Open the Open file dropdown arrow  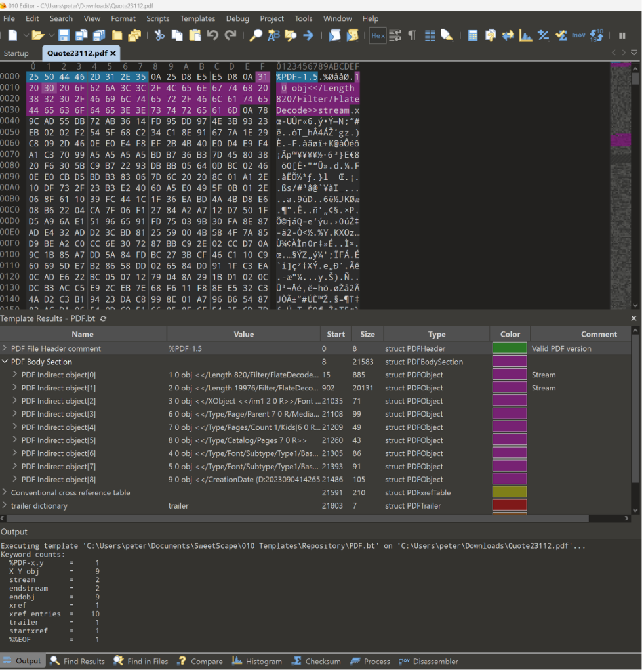(51, 35)
